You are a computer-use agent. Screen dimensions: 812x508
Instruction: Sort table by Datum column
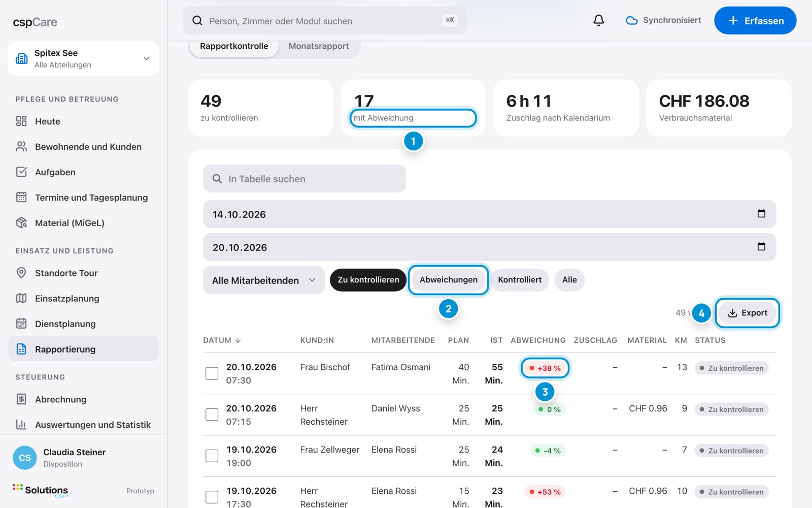click(222, 340)
